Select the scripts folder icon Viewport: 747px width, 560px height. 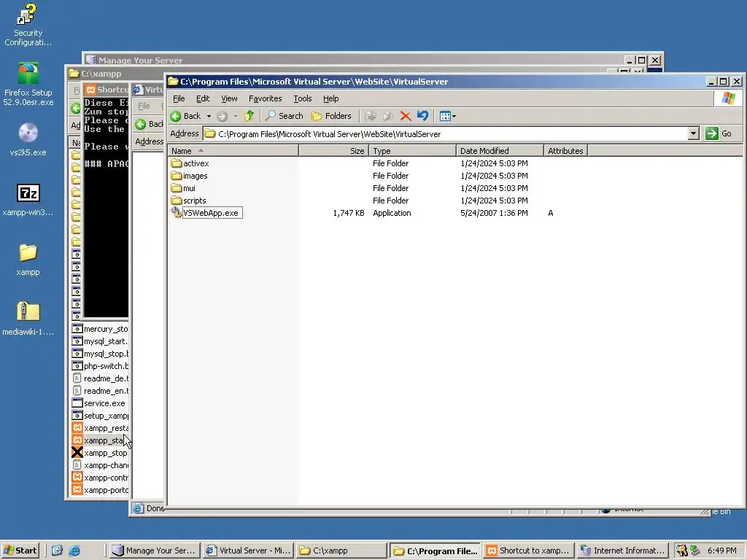pos(177,201)
